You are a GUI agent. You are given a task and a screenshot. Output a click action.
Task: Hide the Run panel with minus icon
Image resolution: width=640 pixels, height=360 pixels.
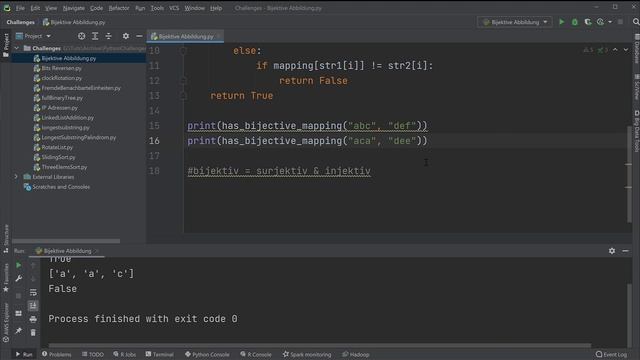[x=625, y=251]
